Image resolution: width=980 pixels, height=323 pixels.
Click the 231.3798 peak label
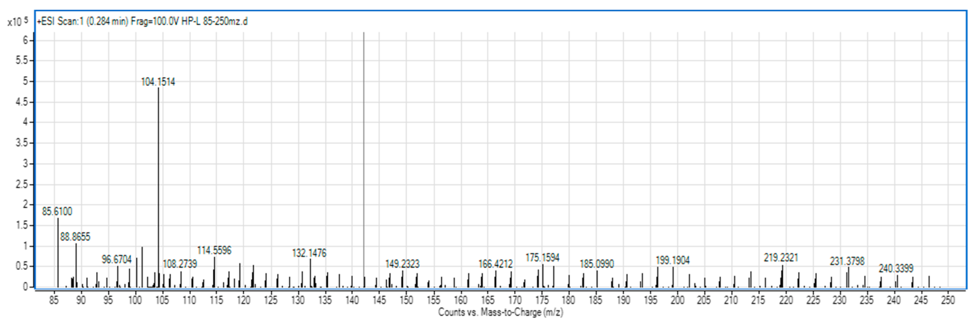tap(847, 261)
